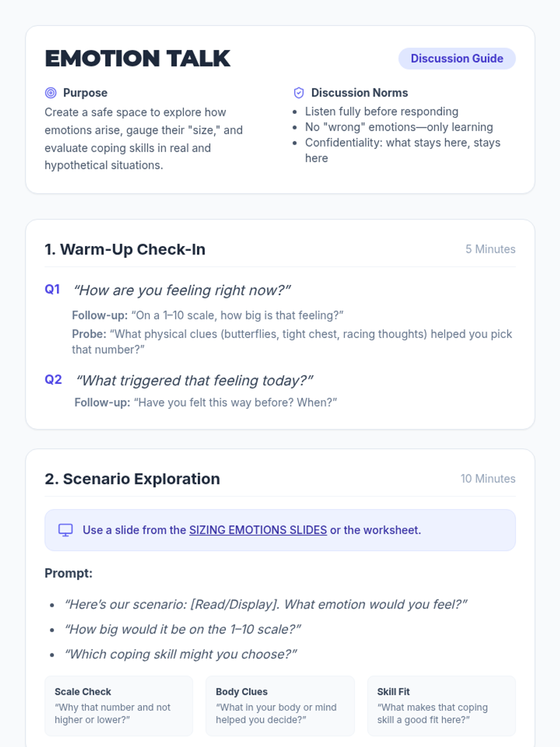Viewport: 560px width, 747px height.
Task: Click the monitor slide icon
Action: pos(65,530)
